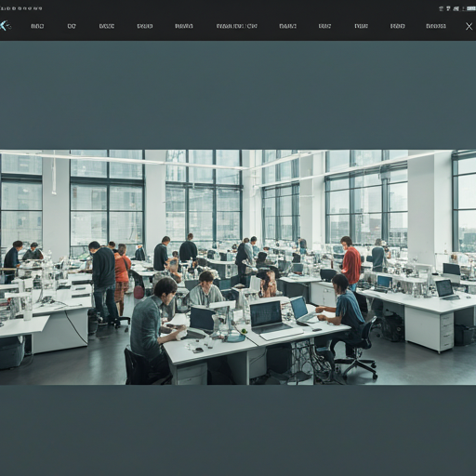Open the short second menu item
Screen dimensions: 476x476
pyautogui.click(x=72, y=26)
